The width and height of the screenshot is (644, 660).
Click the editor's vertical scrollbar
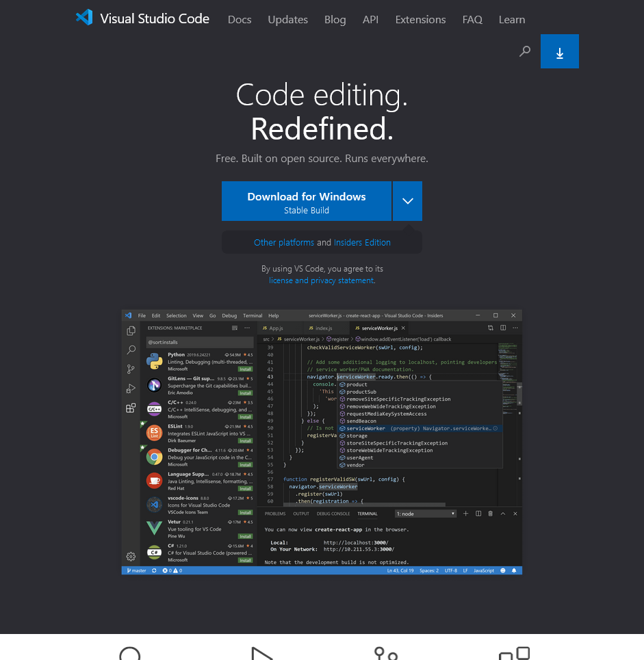click(519, 394)
